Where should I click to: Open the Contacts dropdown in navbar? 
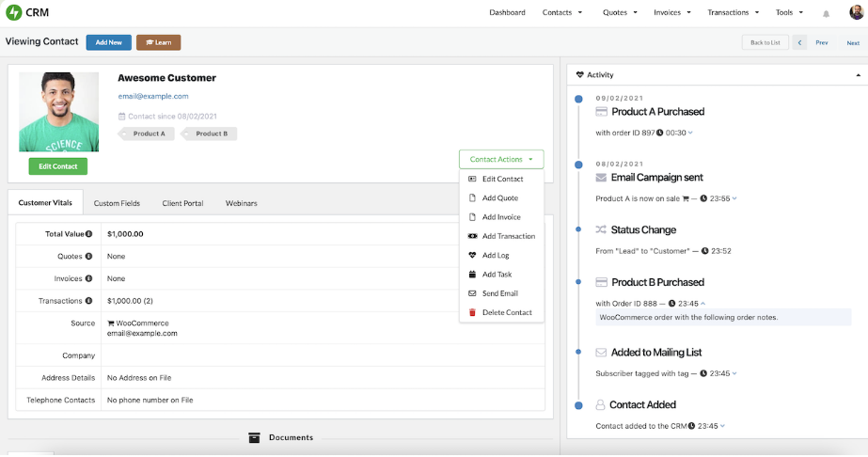(x=562, y=13)
